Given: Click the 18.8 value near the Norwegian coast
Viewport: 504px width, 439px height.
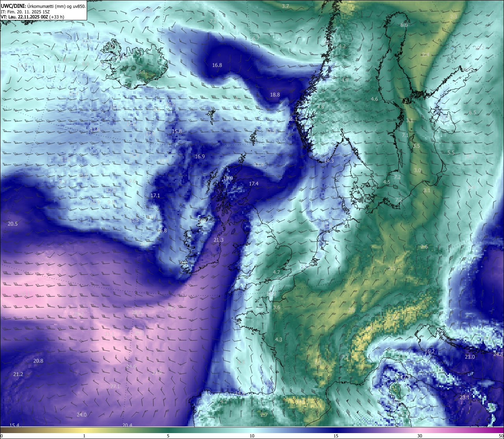Looking at the screenshot, I should [x=275, y=94].
